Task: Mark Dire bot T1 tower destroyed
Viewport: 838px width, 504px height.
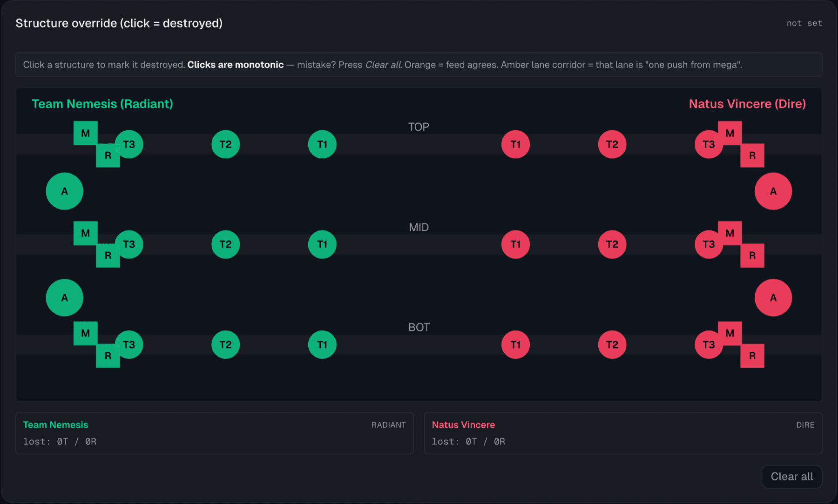Action: click(515, 344)
